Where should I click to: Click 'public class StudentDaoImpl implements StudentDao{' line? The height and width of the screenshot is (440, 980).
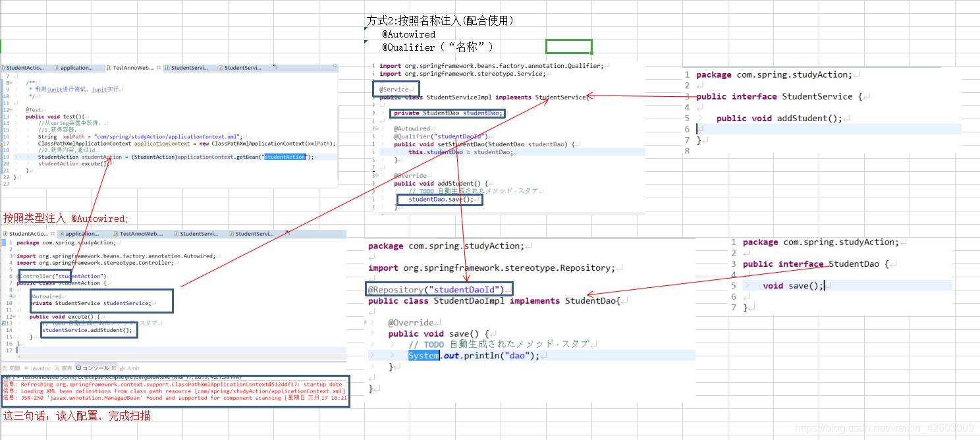pyautogui.click(x=495, y=300)
